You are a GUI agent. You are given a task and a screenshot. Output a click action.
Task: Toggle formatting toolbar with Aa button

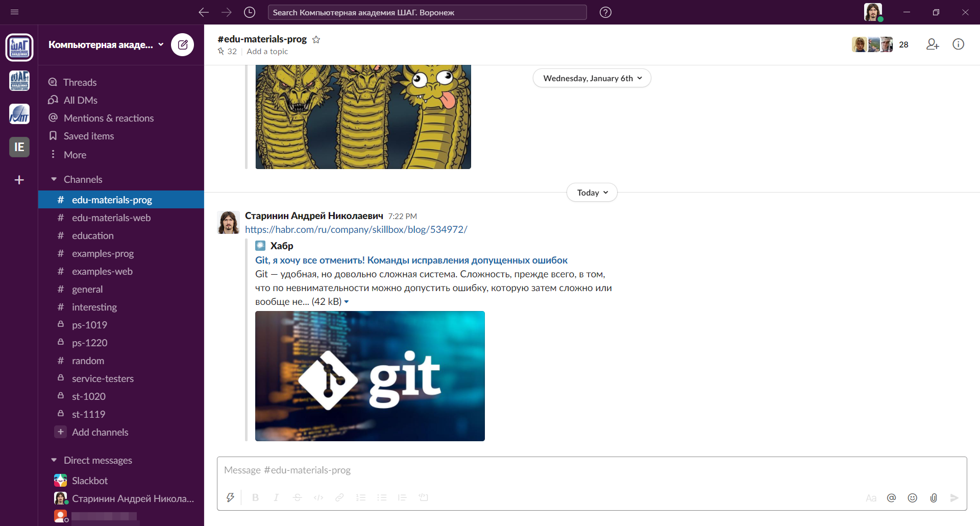pos(871,498)
